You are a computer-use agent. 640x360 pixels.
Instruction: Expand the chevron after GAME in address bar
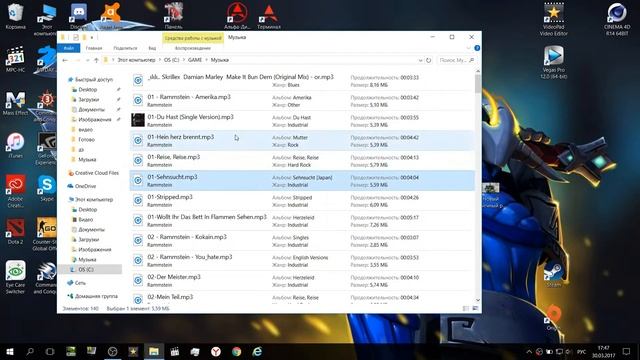207,60
